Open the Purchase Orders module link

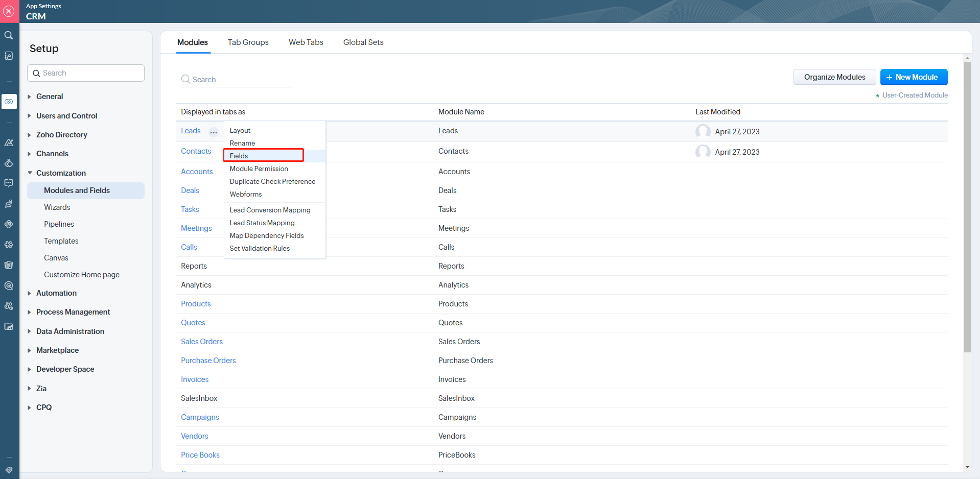[x=208, y=361]
